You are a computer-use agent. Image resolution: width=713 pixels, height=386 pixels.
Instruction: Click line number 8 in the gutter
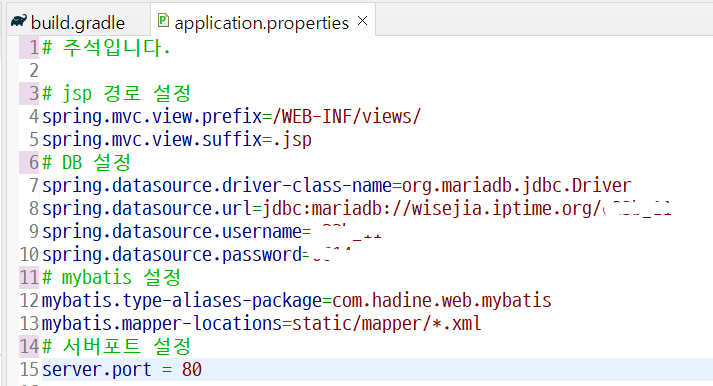34,209
